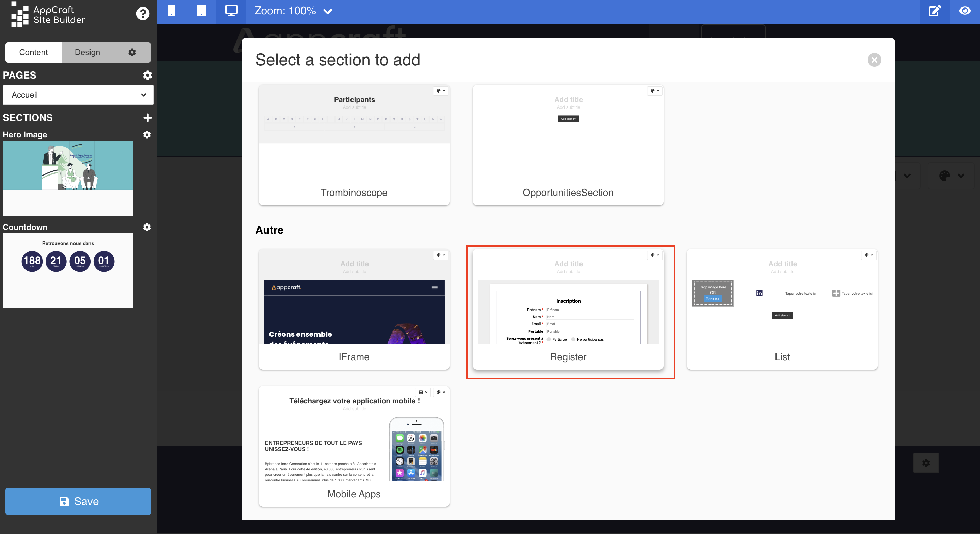
Task: Toggle preview eye icon
Action: pyautogui.click(x=965, y=11)
